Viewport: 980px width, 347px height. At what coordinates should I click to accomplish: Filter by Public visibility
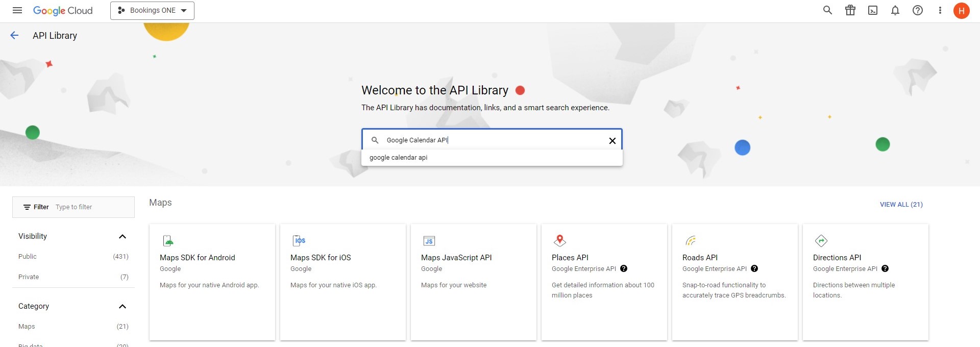[x=28, y=257]
